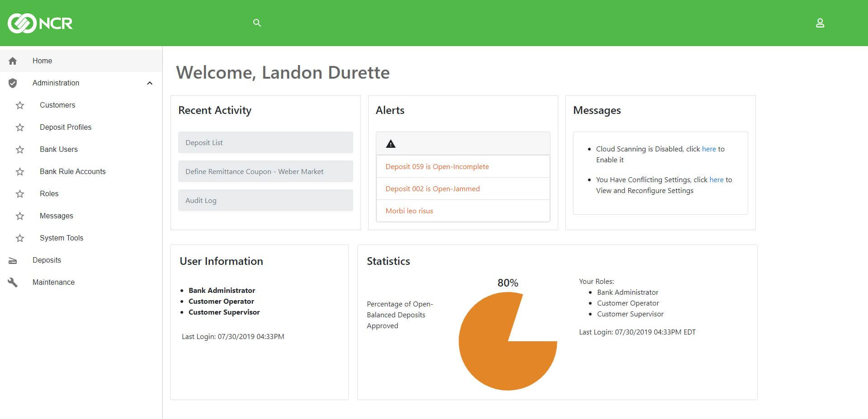Open Customers page

coord(57,105)
